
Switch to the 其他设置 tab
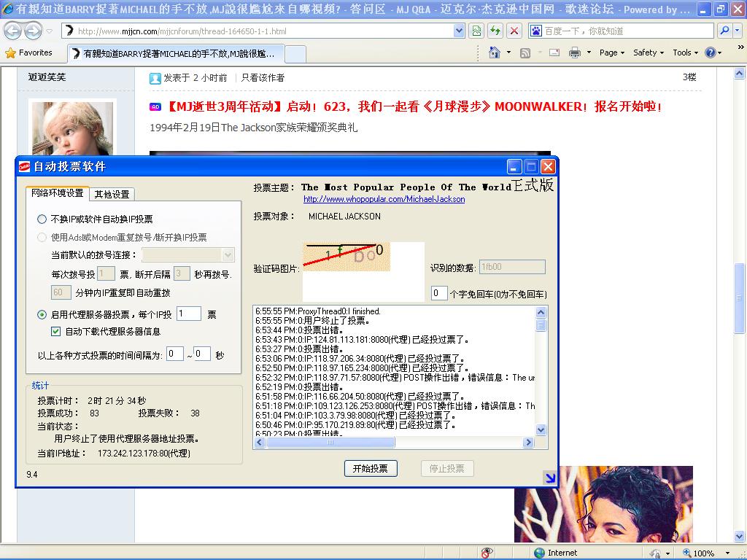[112, 194]
